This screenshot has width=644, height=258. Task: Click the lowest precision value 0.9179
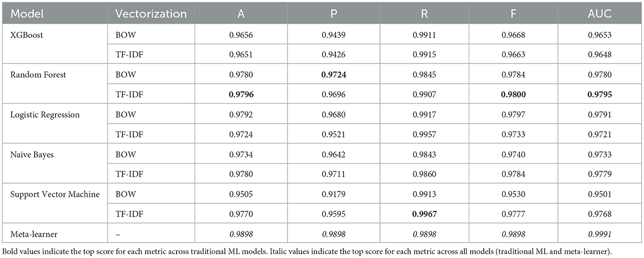coord(334,194)
